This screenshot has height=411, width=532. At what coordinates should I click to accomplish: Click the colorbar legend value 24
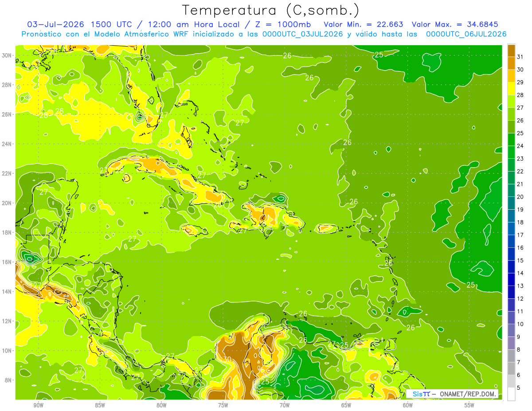[520, 146]
